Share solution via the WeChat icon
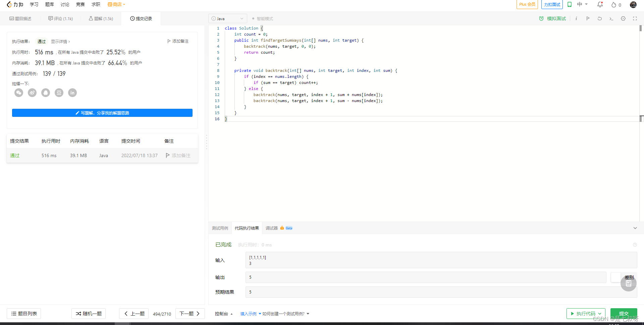The height and width of the screenshot is (325, 644). [19, 93]
